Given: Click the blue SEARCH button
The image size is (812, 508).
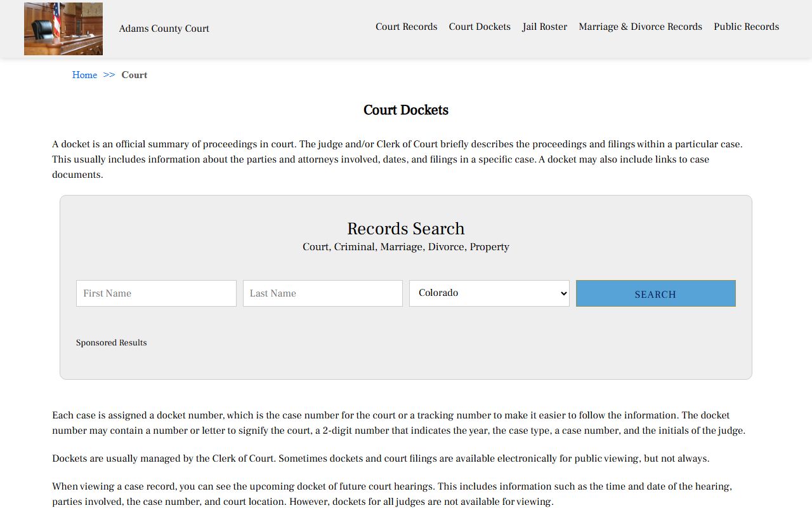Looking at the screenshot, I should coord(656,293).
